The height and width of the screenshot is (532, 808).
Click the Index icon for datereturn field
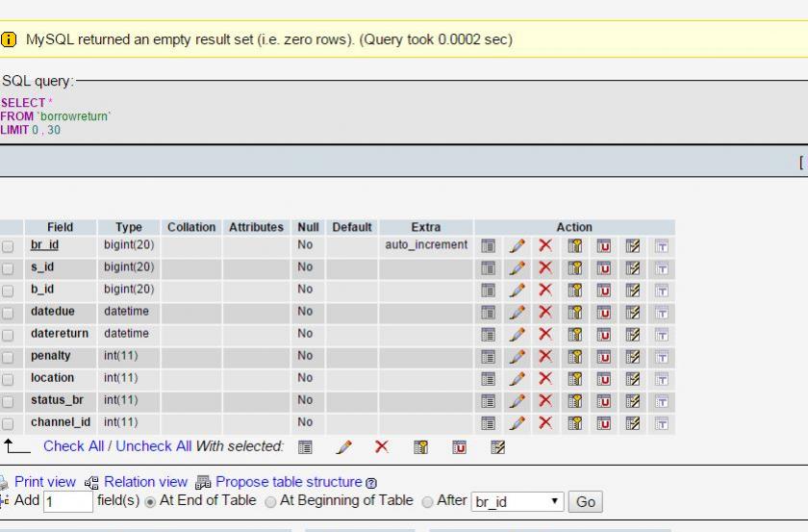[x=633, y=334]
